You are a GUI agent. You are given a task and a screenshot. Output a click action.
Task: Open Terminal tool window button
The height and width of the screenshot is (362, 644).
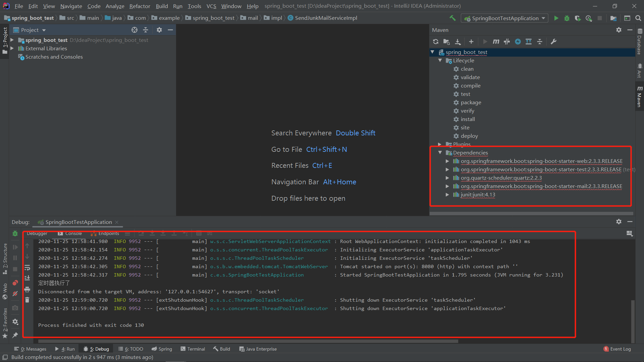193,349
